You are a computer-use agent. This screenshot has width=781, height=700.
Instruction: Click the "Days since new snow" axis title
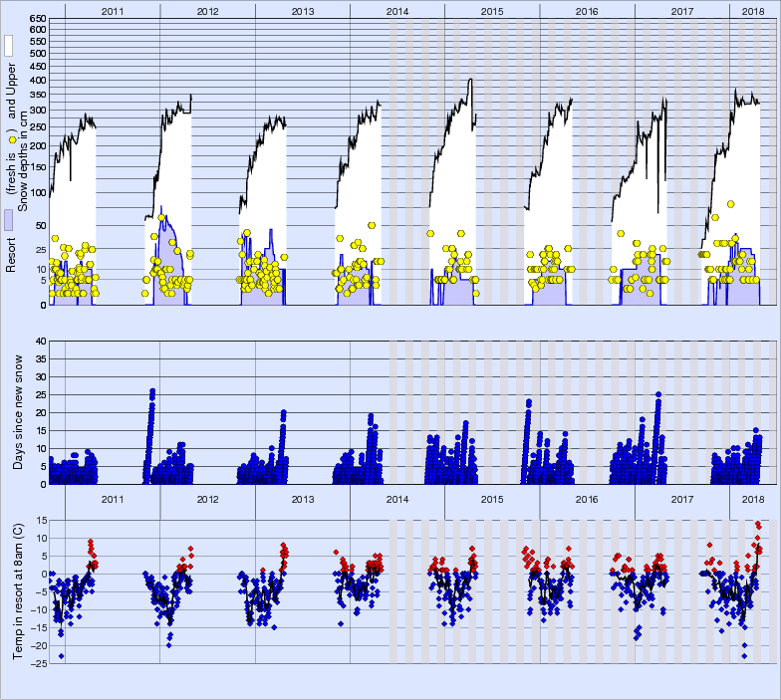click(x=19, y=412)
